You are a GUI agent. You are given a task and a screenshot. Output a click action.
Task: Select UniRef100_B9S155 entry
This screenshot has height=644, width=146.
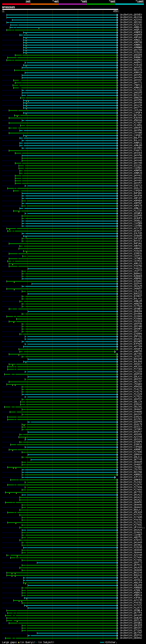(x=131, y=359)
